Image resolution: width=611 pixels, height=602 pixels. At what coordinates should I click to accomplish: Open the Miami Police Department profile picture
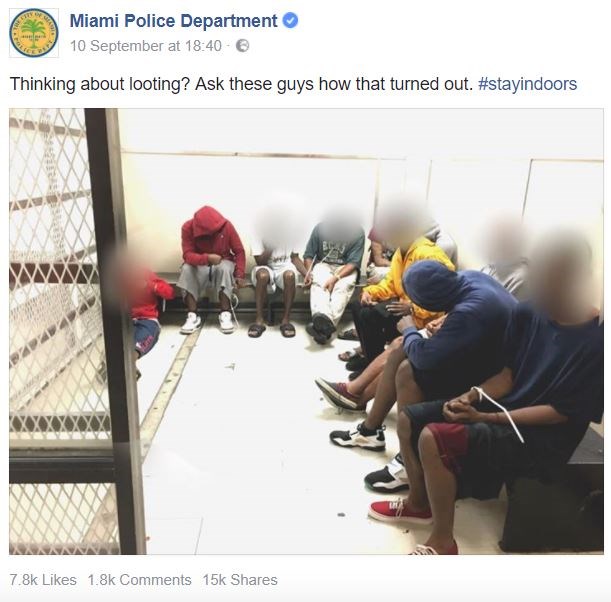pos(34,33)
